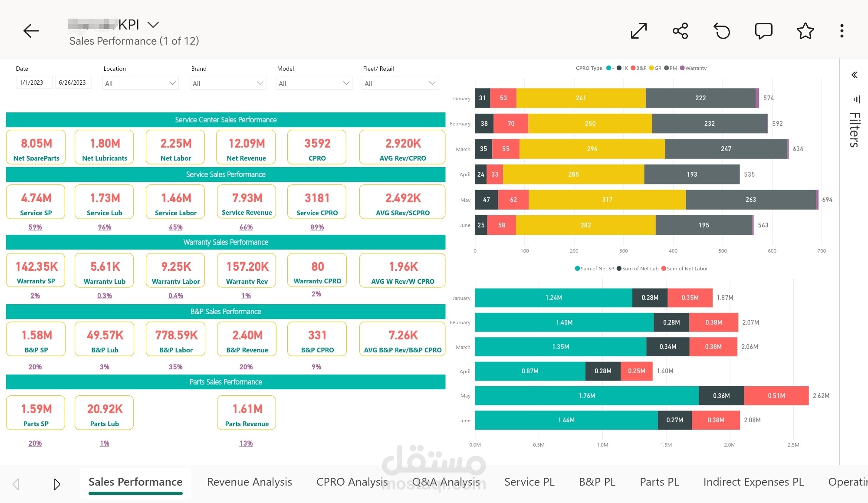Click the Warranty legend color dot
Image resolution: width=868 pixels, height=503 pixels.
(682, 68)
